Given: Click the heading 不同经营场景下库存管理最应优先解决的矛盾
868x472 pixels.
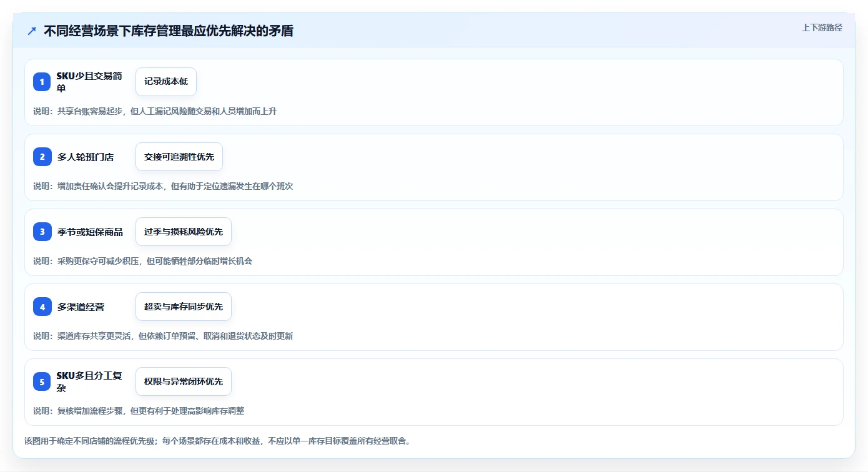Looking at the screenshot, I should [169, 31].
